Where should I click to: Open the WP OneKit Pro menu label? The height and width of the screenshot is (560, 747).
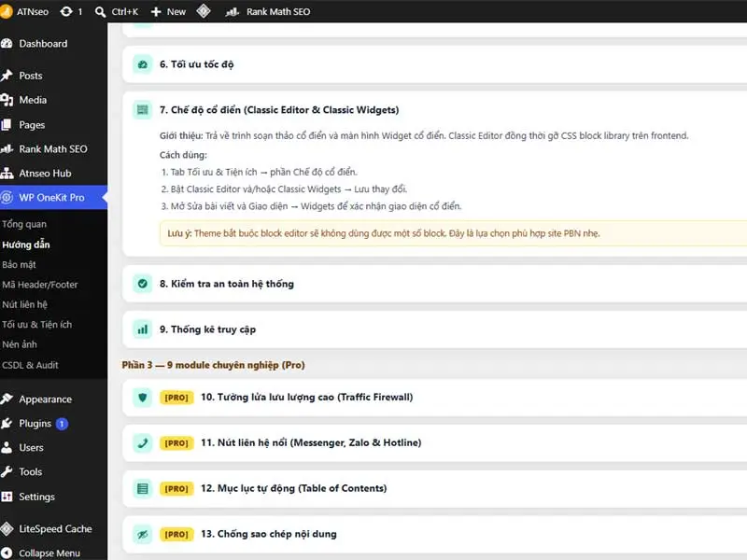[51, 198]
